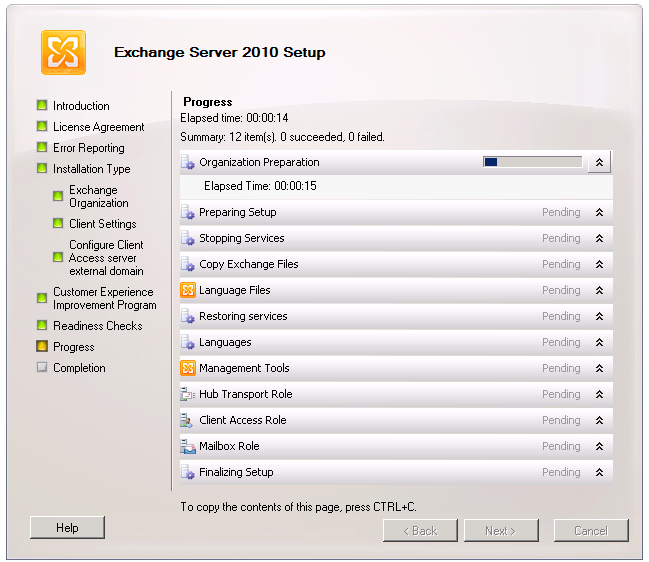Select the Error Reporting step label

coord(89,148)
